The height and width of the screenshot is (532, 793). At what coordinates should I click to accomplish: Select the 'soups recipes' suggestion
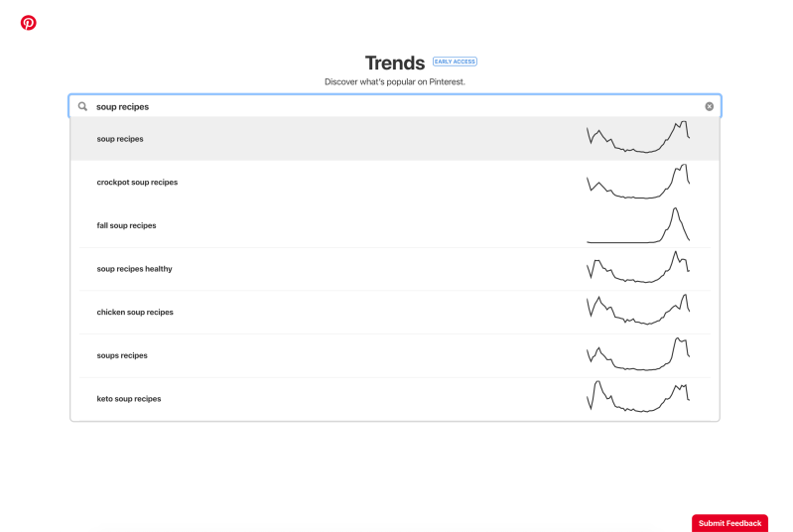click(394, 355)
